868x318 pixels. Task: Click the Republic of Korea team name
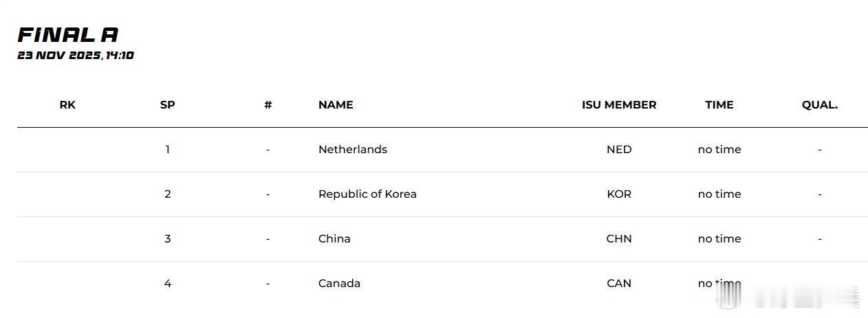coord(367,194)
